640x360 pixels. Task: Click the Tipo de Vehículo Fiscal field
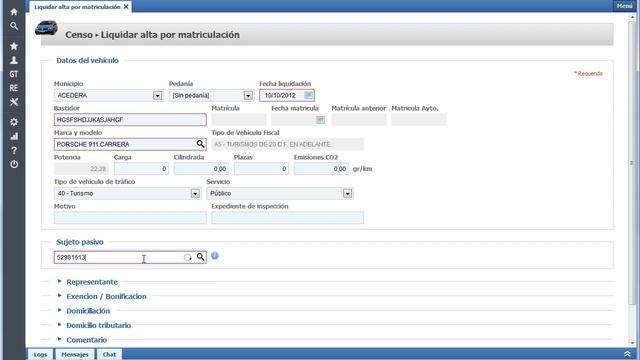coord(287,144)
